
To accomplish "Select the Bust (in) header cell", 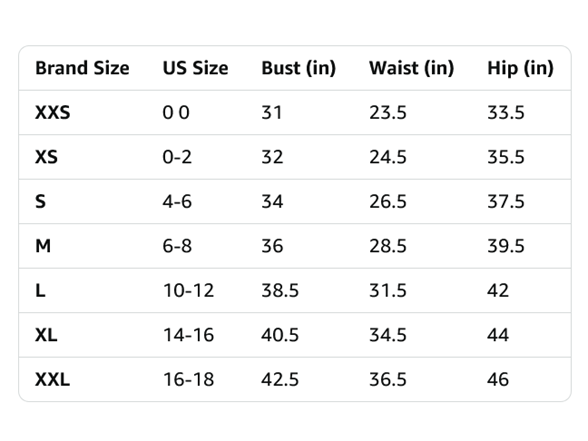I will tap(298, 68).
